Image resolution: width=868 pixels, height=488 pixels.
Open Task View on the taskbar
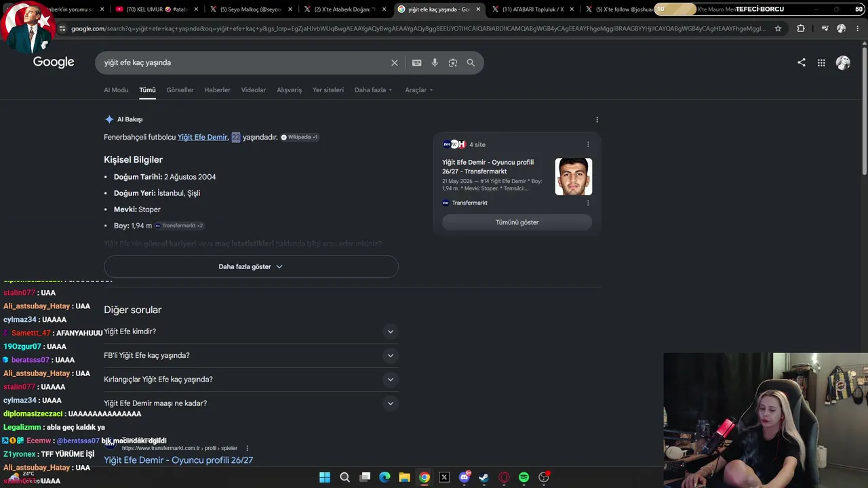click(x=365, y=477)
